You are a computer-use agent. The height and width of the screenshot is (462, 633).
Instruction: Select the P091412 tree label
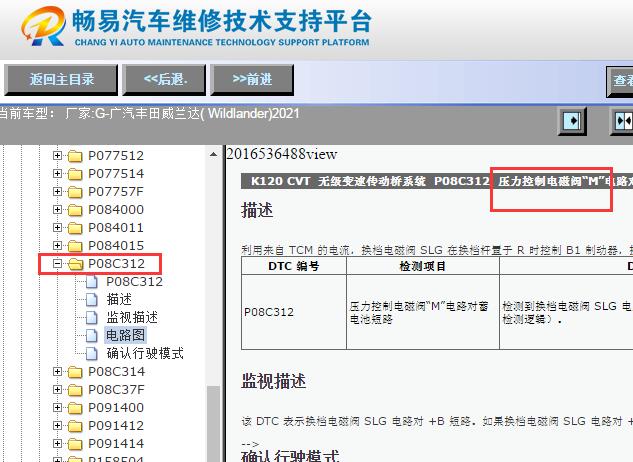[116, 426]
